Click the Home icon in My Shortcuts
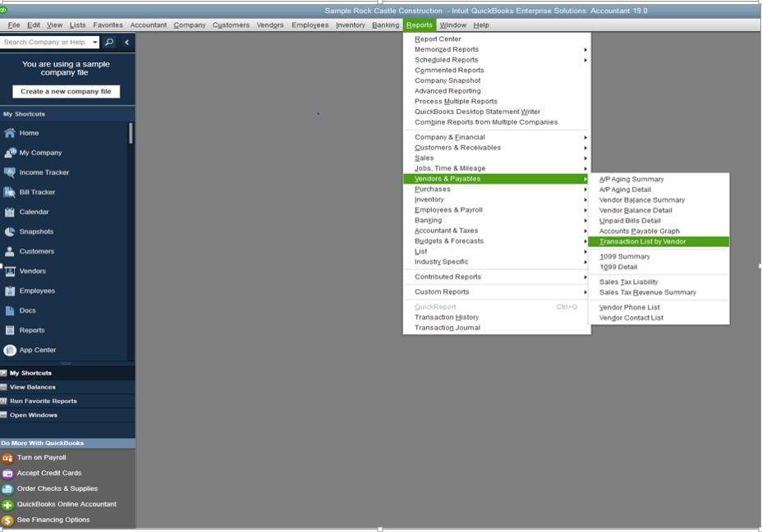This screenshot has height=532, width=762. click(x=10, y=133)
